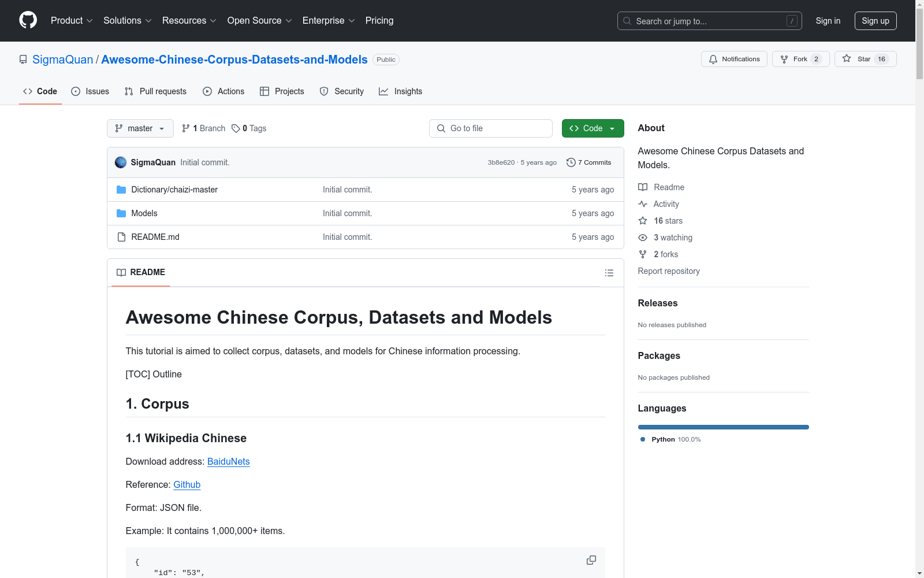The image size is (924, 578).
Task: Select the Code tab
Action: coord(40,91)
